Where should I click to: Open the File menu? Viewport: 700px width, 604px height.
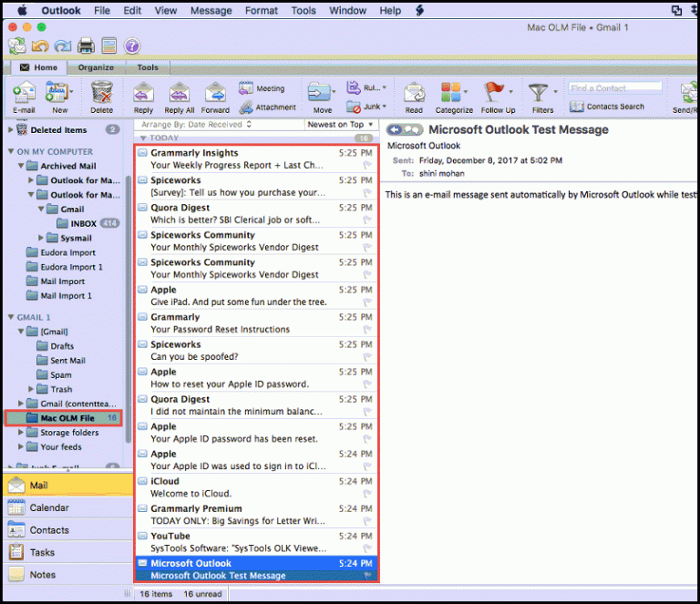tap(102, 10)
